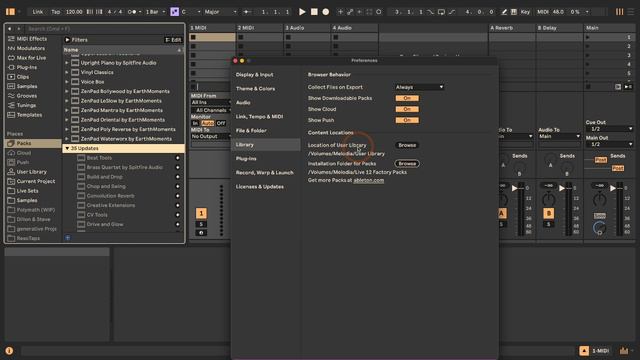Open Collect Files on Export dropdown
This screenshot has height=360, width=640.
tap(419, 87)
